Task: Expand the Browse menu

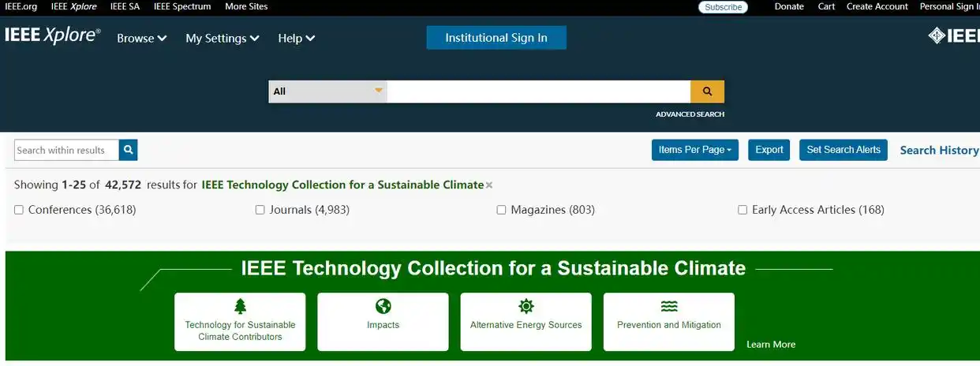Action: pos(142,38)
